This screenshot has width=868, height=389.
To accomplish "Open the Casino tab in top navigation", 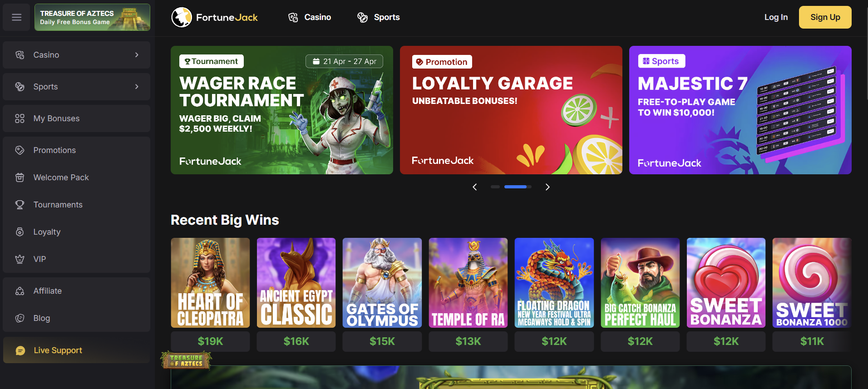I will coord(310,17).
